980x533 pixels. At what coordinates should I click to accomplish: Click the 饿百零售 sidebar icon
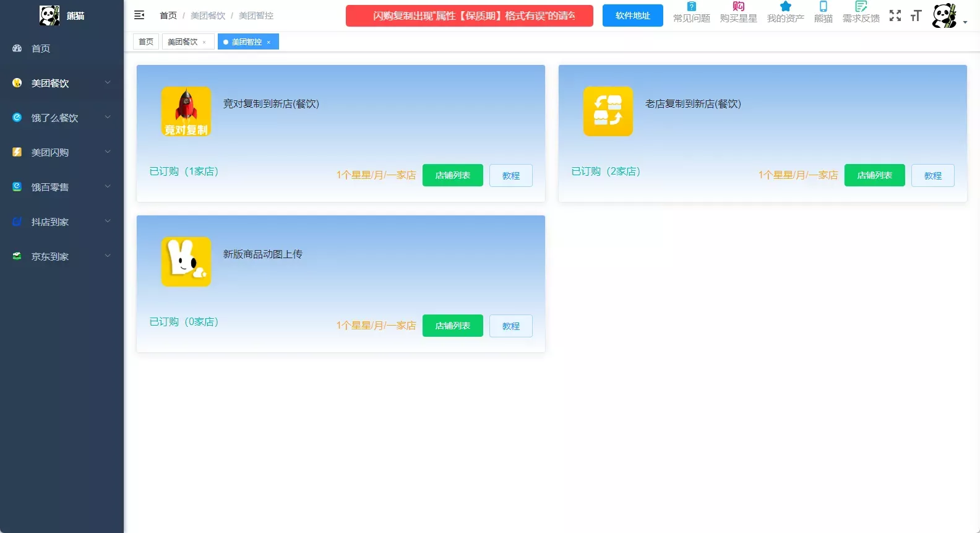click(17, 187)
